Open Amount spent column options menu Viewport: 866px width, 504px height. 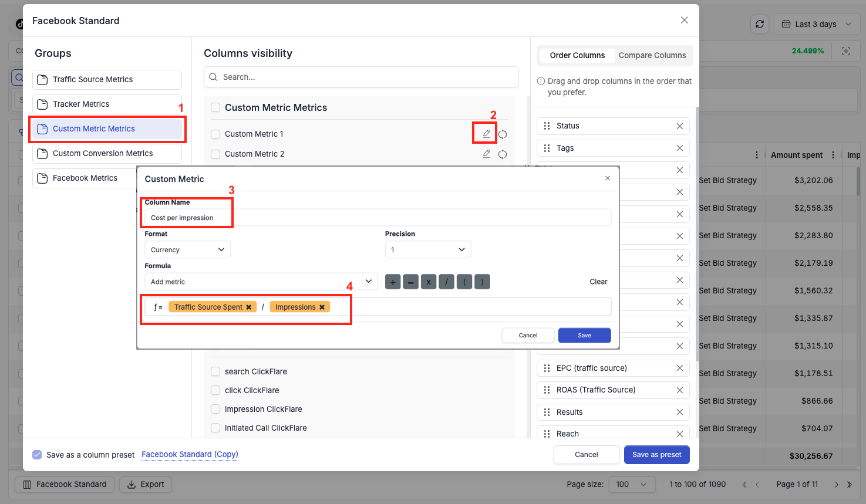pos(833,155)
